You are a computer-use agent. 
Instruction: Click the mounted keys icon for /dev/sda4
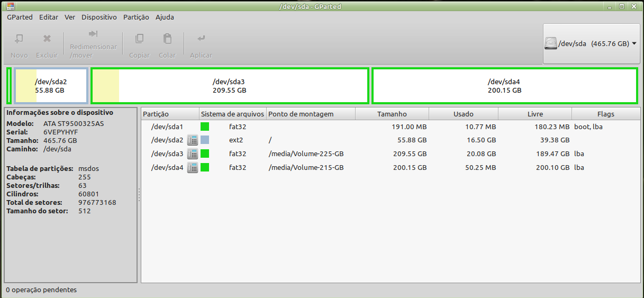point(193,168)
